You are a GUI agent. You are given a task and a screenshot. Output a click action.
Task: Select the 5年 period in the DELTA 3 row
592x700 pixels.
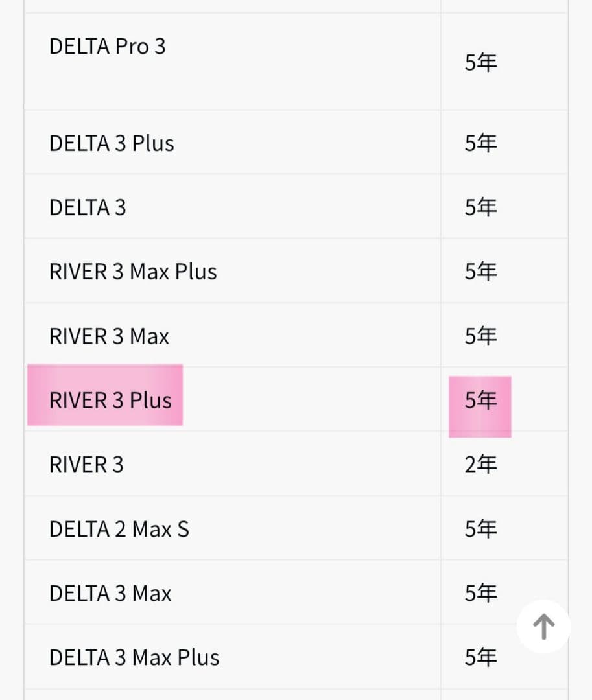point(480,207)
